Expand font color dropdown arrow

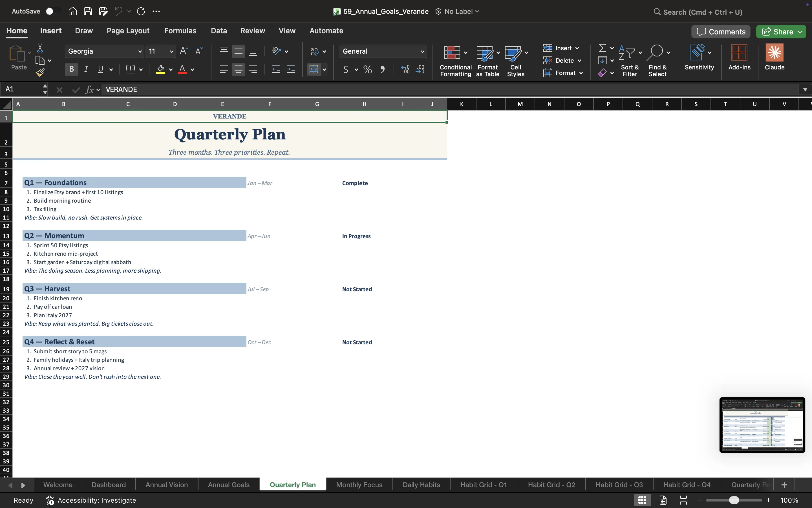click(x=192, y=69)
